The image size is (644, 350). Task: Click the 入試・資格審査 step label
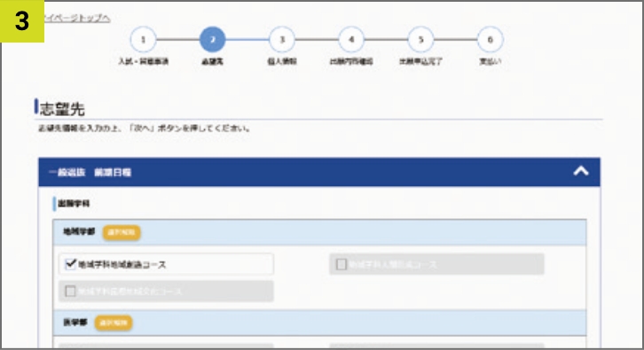[144, 61]
